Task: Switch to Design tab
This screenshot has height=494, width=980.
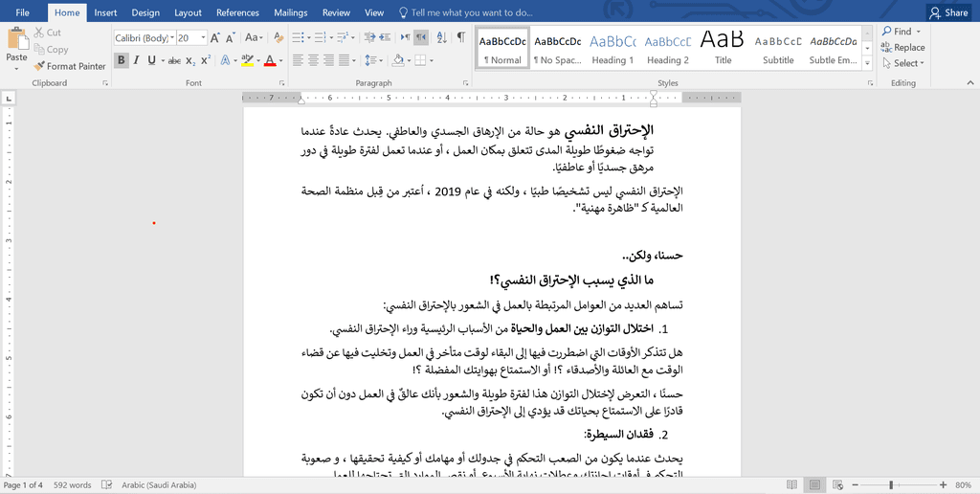Action: pos(145,12)
